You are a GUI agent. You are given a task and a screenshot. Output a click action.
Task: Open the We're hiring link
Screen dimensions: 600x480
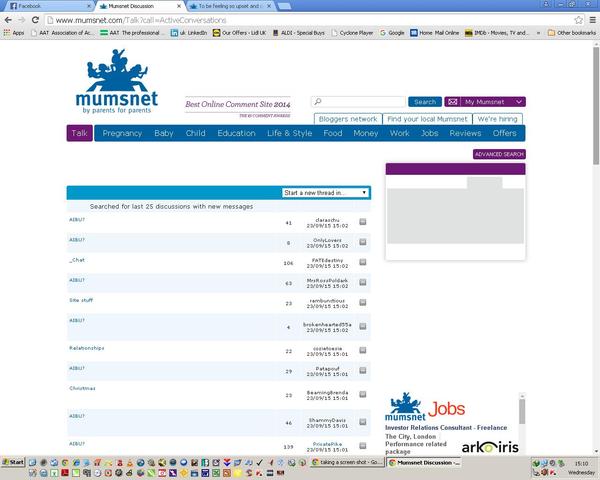coord(497,119)
